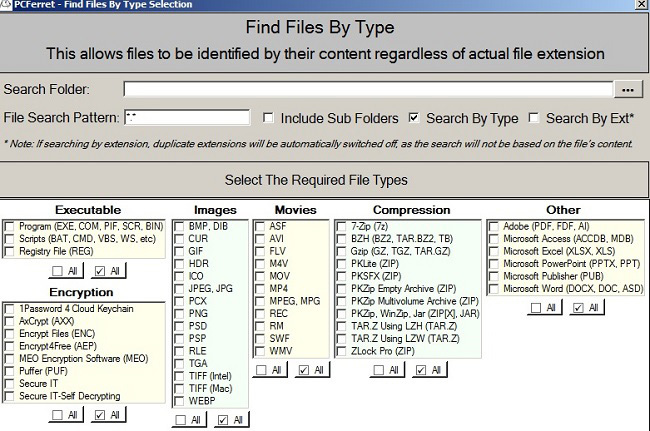Image resolution: width=650 pixels, height=431 pixels.
Task: Check the Program (EXE, COM, PIF) option
Action: (x=10, y=227)
